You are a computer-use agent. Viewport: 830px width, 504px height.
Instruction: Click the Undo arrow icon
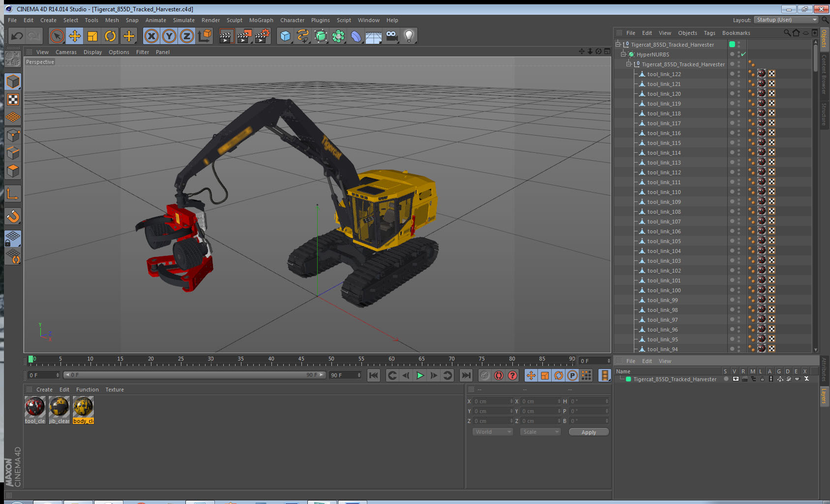17,36
